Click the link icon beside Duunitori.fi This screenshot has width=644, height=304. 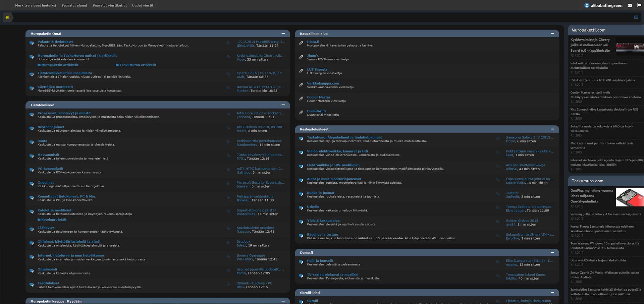click(x=301, y=112)
